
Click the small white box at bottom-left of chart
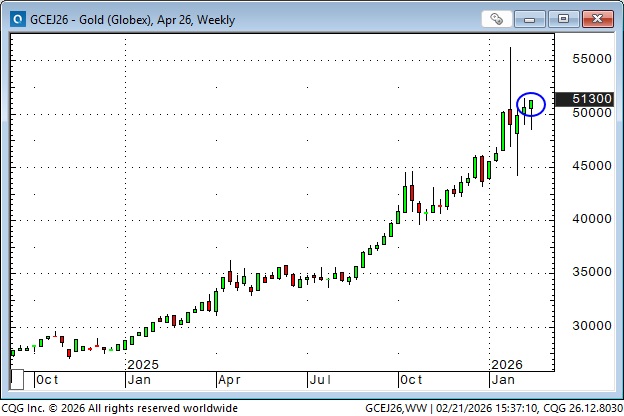pos(17,380)
